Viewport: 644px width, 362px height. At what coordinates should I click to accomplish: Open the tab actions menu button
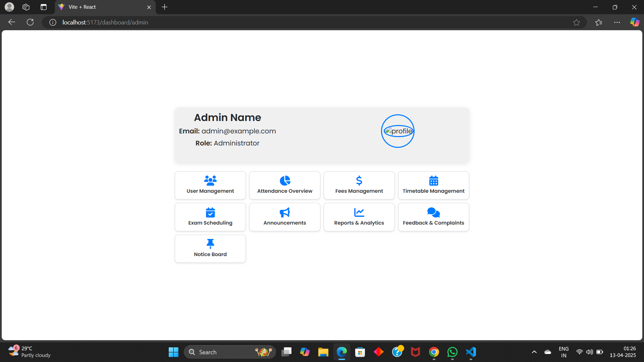point(44,7)
